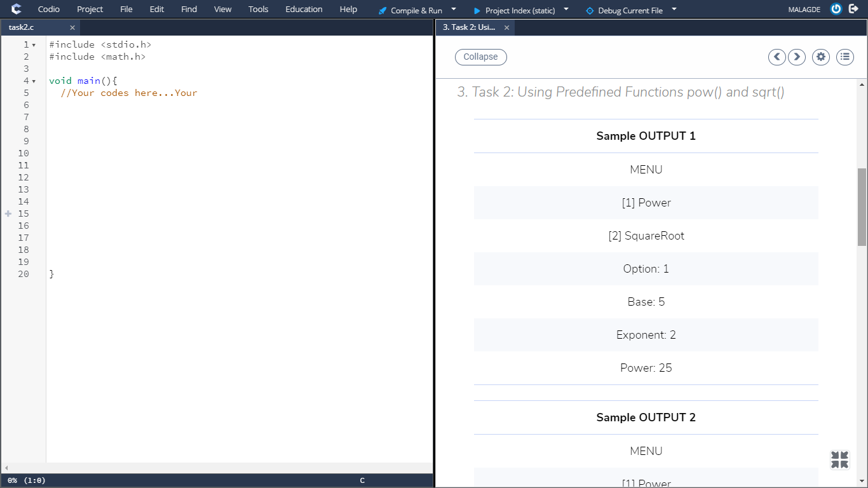The image size is (868, 488).
Task: Open the Compile & Run dropdown chevron
Action: click(x=454, y=10)
